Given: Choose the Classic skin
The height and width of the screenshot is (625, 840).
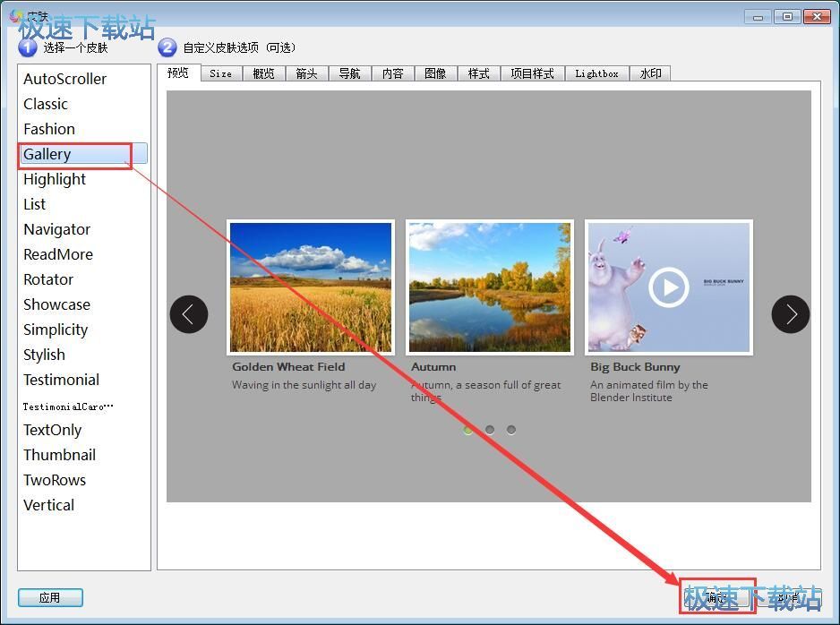Looking at the screenshot, I should pos(83,104).
